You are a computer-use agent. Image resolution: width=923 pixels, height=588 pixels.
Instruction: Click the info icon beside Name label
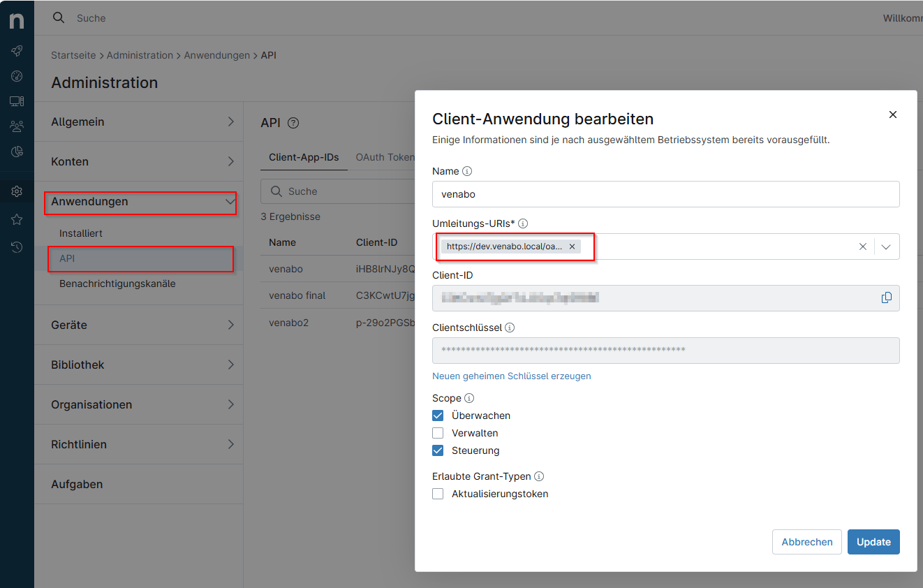tap(468, 171)
